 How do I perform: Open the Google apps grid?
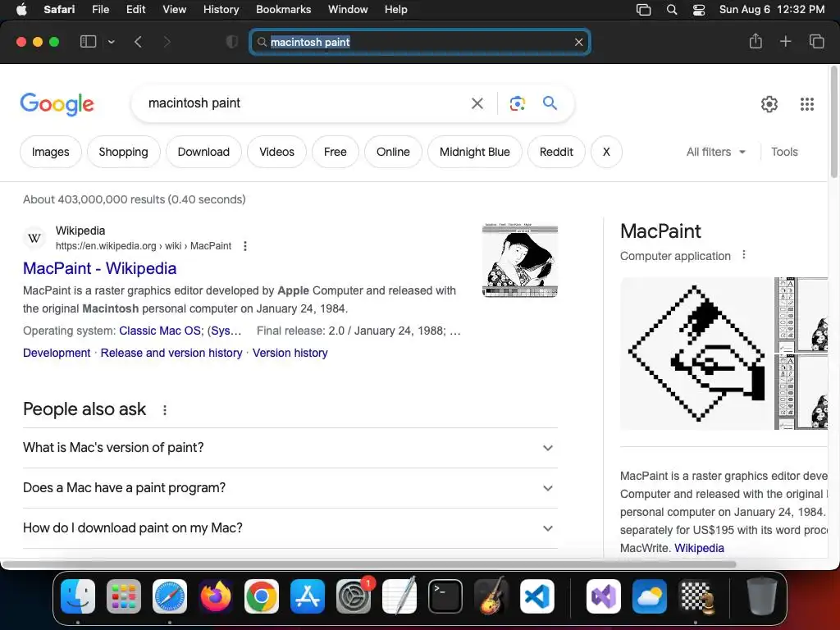click(807, 104)
